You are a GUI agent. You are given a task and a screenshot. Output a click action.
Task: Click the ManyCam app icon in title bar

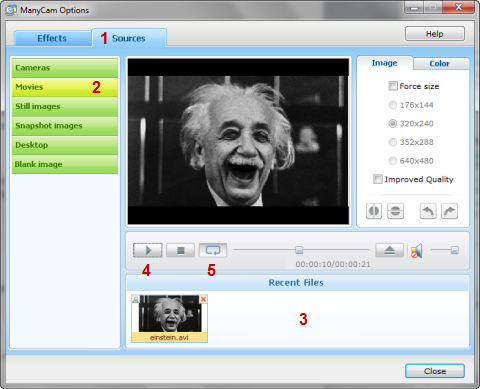tap(11, 10)
